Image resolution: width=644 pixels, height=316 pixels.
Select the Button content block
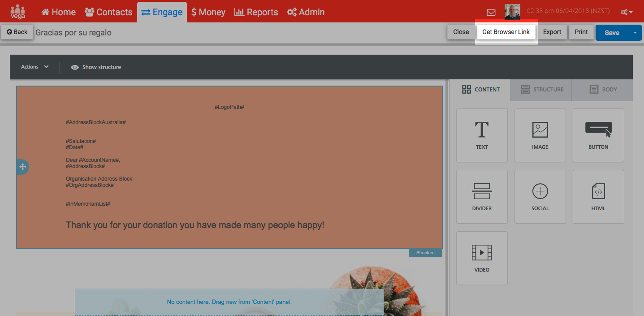point(598,135)
